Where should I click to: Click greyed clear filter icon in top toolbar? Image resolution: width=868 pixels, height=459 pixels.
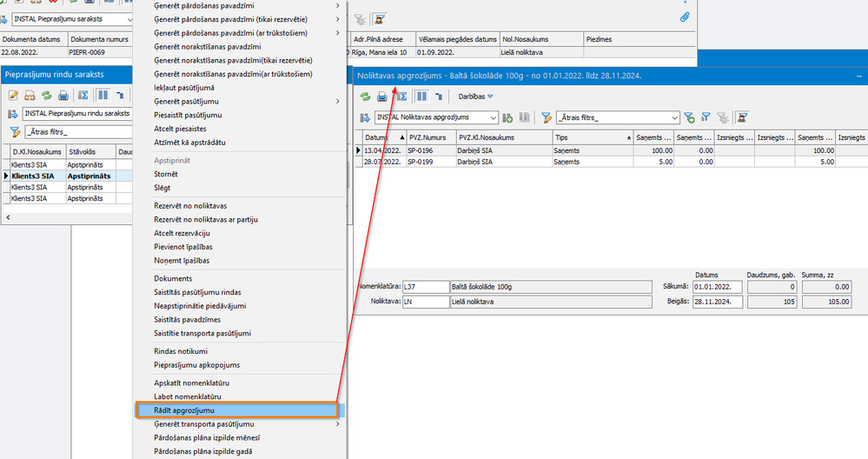(x=360, y=20)
